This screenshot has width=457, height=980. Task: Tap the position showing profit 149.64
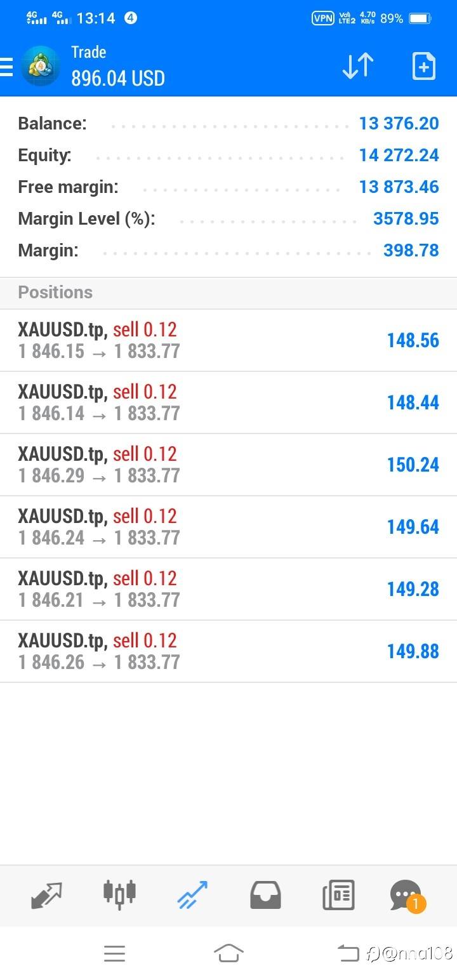[x=228, y=527]
